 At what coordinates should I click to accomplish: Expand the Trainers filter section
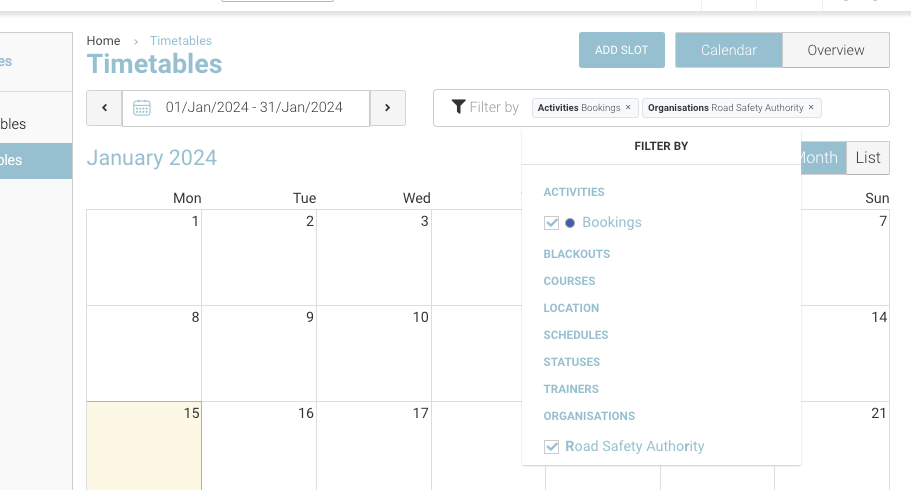pos(571,389)
